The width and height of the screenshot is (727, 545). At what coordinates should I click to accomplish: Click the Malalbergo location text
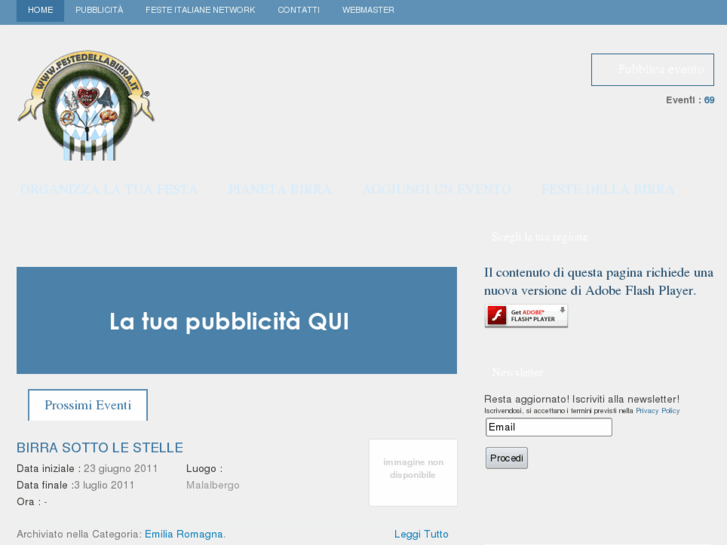213,485
